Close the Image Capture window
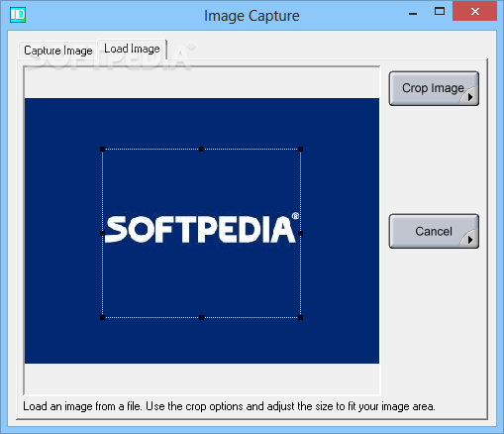The image size is (504, 434). (475, 12)
